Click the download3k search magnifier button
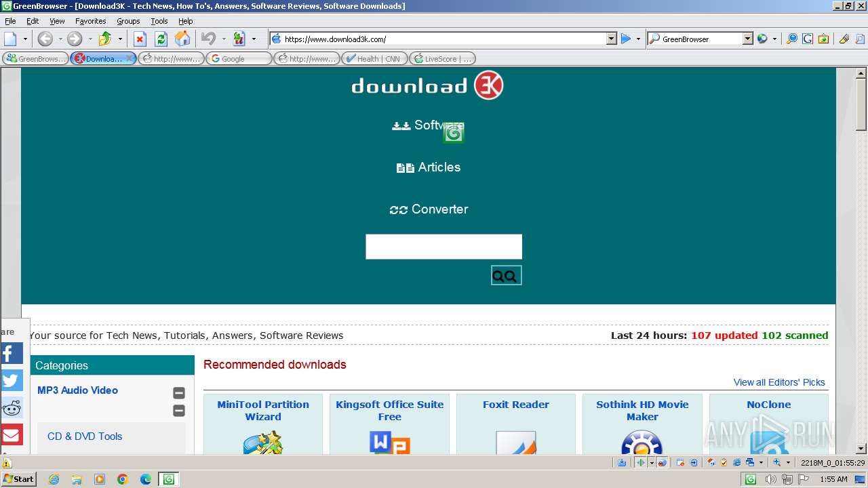This screenshot has height=488, width=868. pyautogui.click(x=506, y=275)
